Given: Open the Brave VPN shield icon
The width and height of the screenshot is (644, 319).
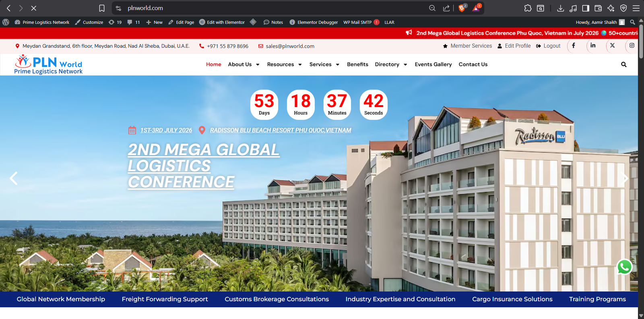Looking at the screenshot, I should [x=623, y=8].
